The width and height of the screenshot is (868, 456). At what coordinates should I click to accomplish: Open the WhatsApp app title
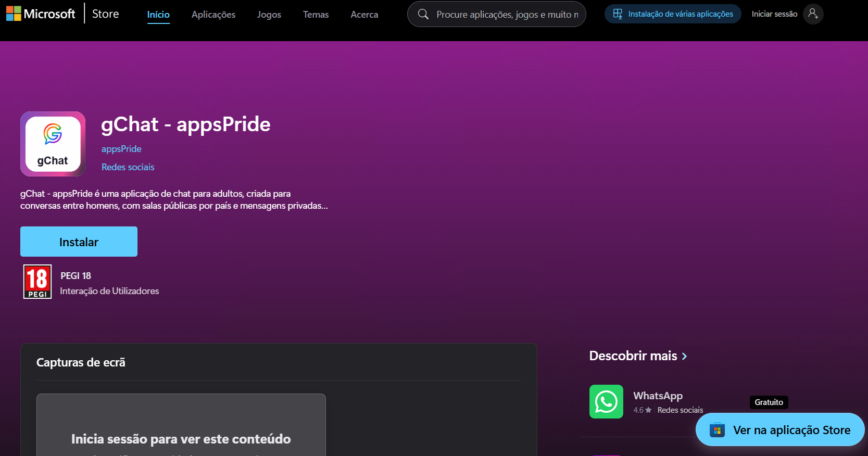[x=658, y=396]
